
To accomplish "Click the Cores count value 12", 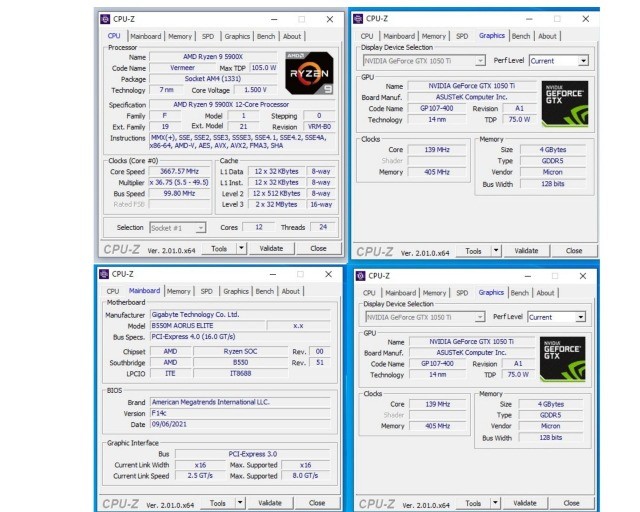I will click(258, 227).
